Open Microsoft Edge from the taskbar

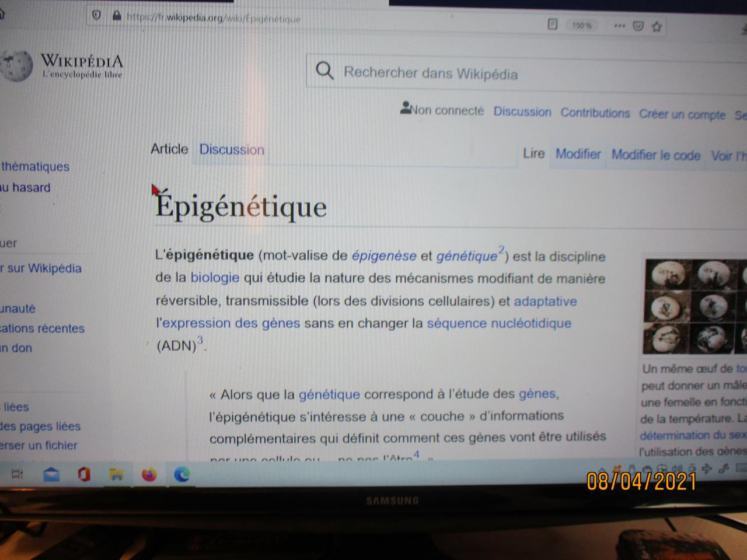tap(182, 475)
